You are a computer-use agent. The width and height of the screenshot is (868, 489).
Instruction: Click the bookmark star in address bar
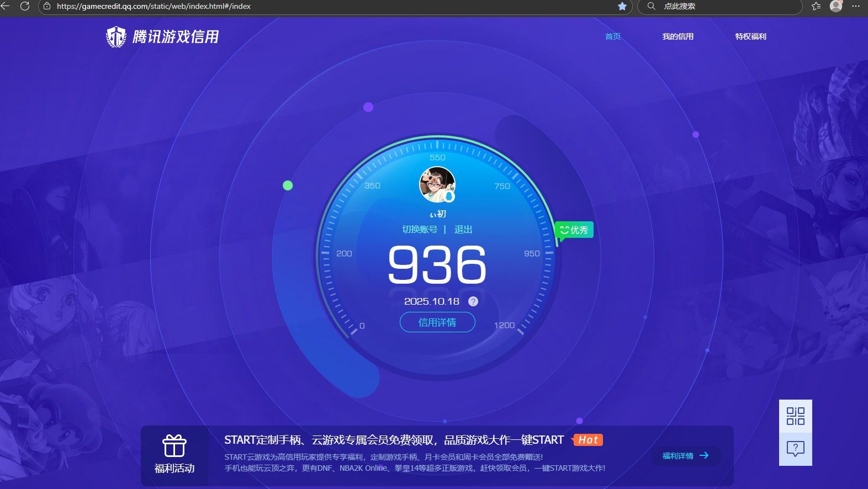pyautogui.click(x=622, y=6)
